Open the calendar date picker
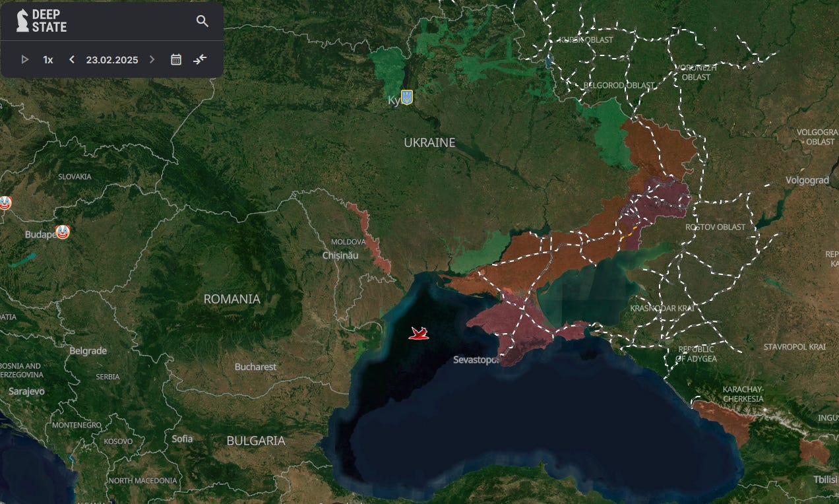The height and width of the screenshot is (504, 839). click(176, 59)
